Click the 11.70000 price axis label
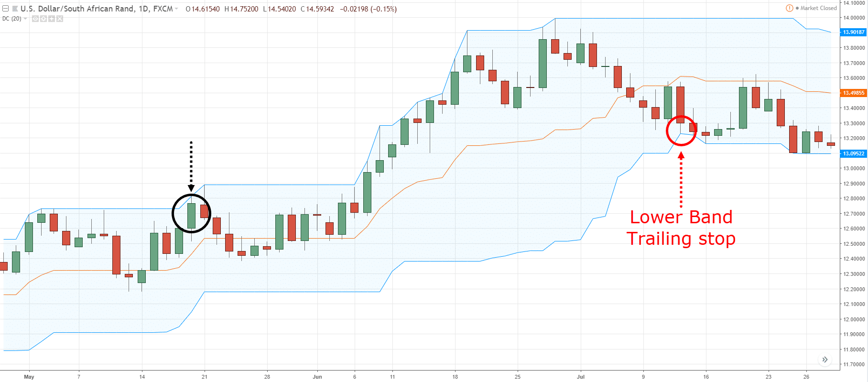The height and width of the screenshot is (382, 868). 854,364
